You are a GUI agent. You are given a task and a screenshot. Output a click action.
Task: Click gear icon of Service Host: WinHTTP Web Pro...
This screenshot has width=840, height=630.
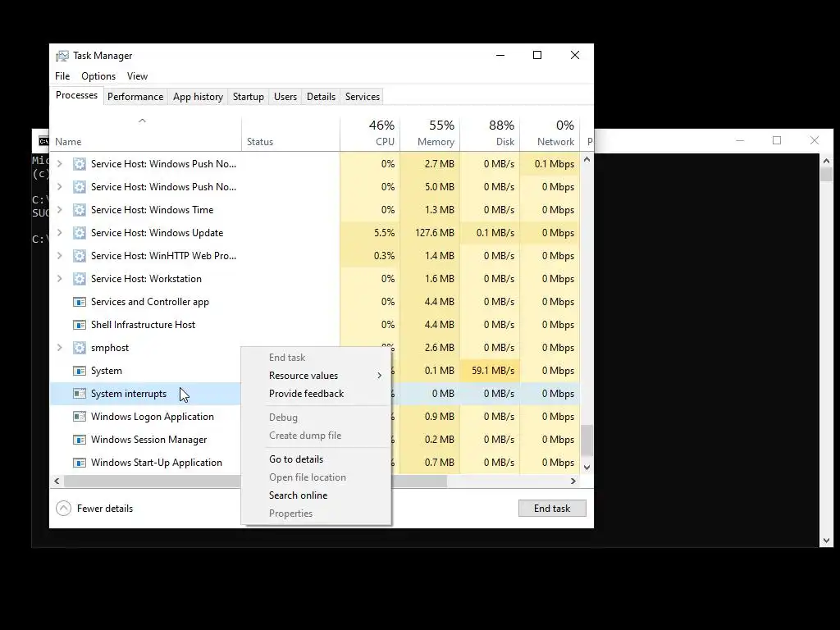pyautogui.click(x=80, y=256)
